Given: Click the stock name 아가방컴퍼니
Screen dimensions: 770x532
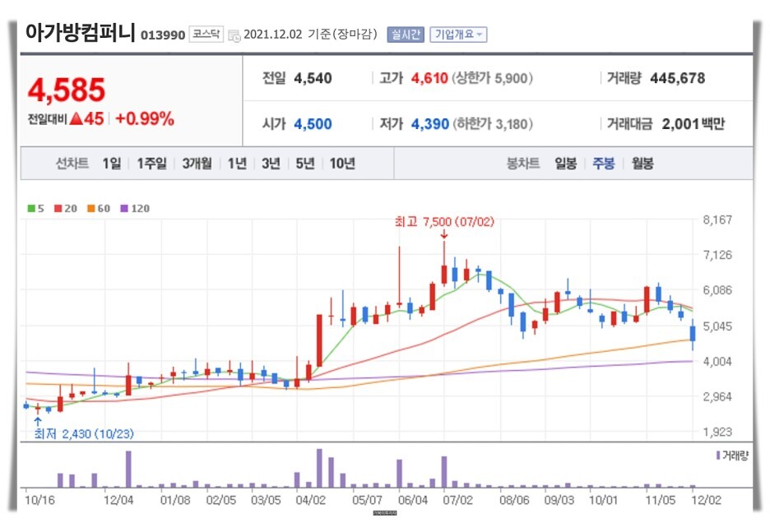Looking at the screenshot, I should [80, 32].
